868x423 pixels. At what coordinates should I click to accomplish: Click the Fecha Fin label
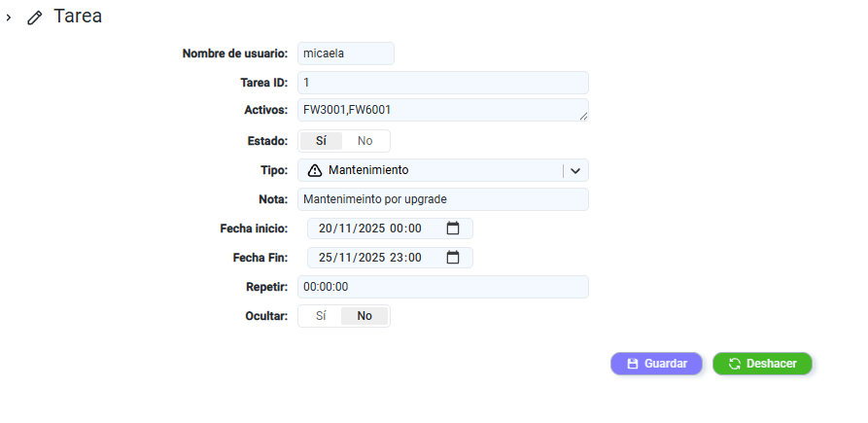[x=260, y=258]
